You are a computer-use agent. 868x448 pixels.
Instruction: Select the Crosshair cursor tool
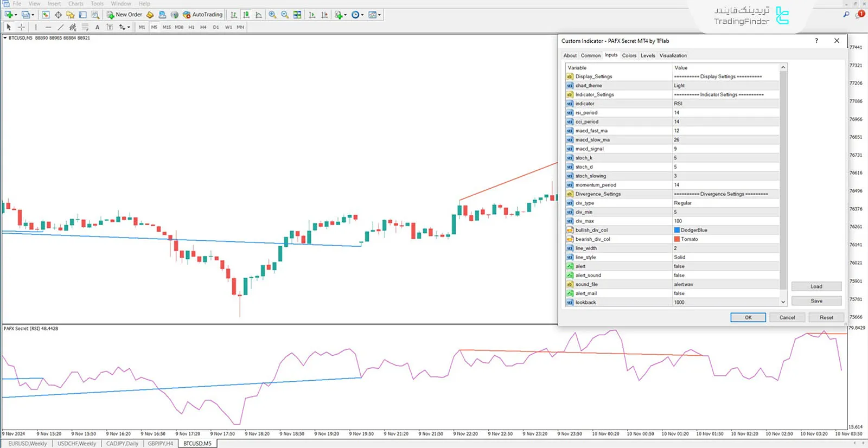(x=22, y=27)
